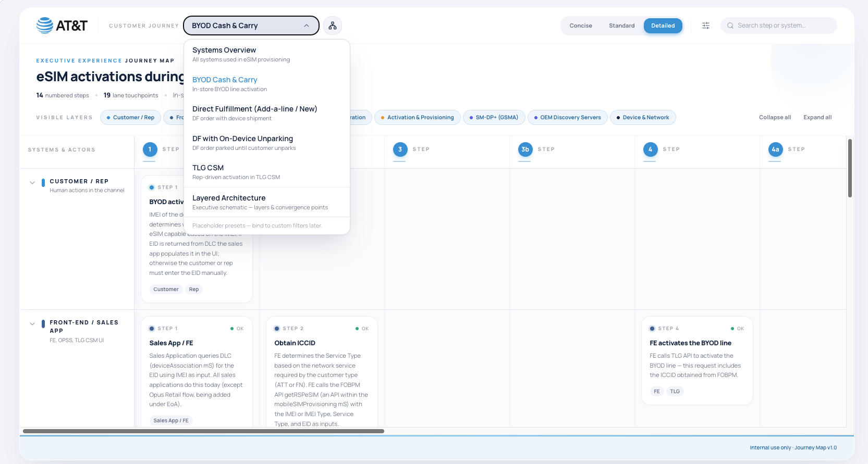Open the filter sliders settings icon
This screenshot has height=464, width=868.
706,26
